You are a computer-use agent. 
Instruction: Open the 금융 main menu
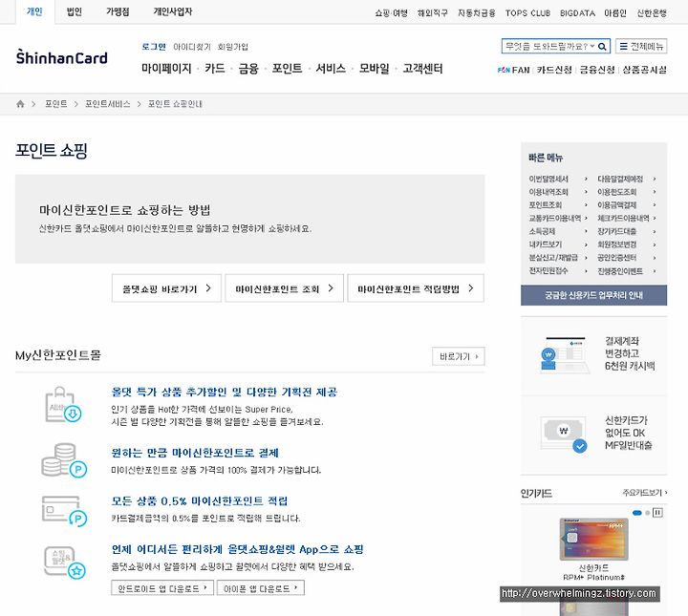click(x=248, y=69)
